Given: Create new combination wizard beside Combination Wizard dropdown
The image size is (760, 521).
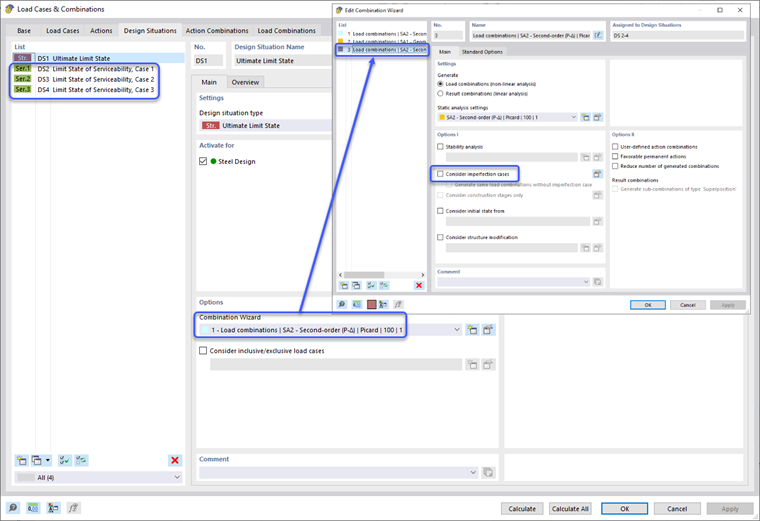Looking at the screenshot, I should [472, 330].
